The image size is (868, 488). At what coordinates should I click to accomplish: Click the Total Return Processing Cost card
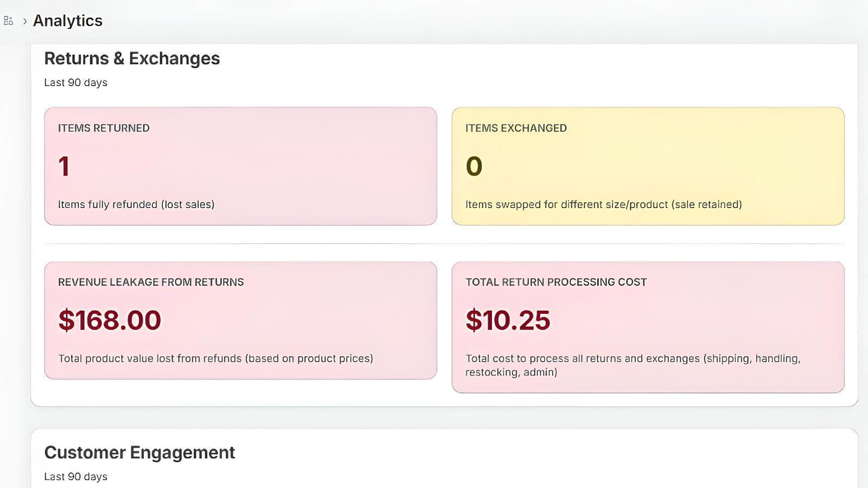pos(648,325)
